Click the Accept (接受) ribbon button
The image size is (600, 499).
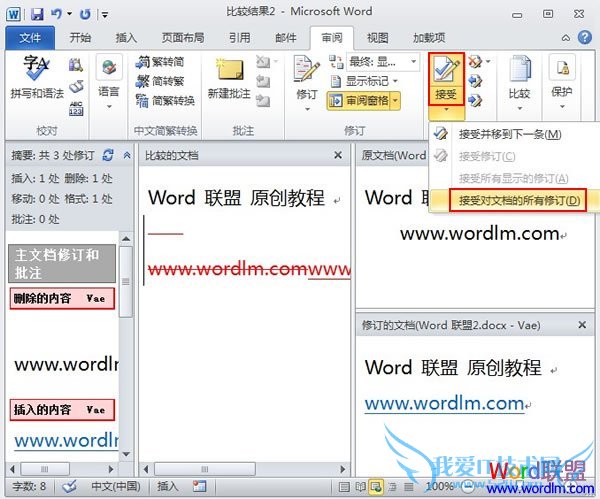coord(445,76)
